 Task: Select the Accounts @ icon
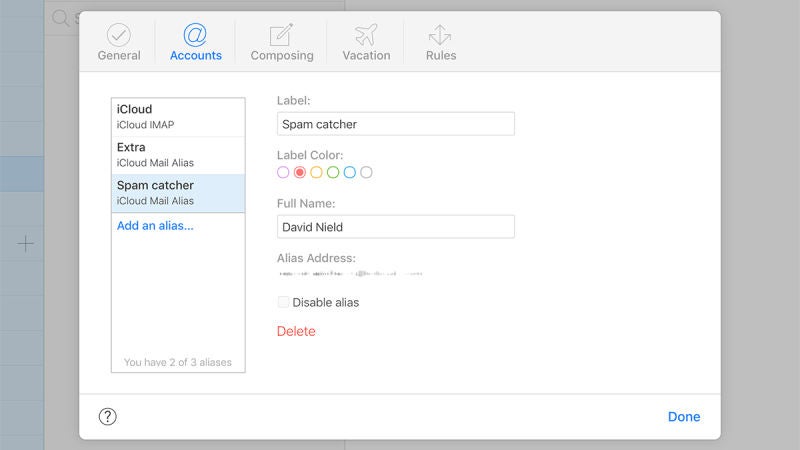pos(195,34)
